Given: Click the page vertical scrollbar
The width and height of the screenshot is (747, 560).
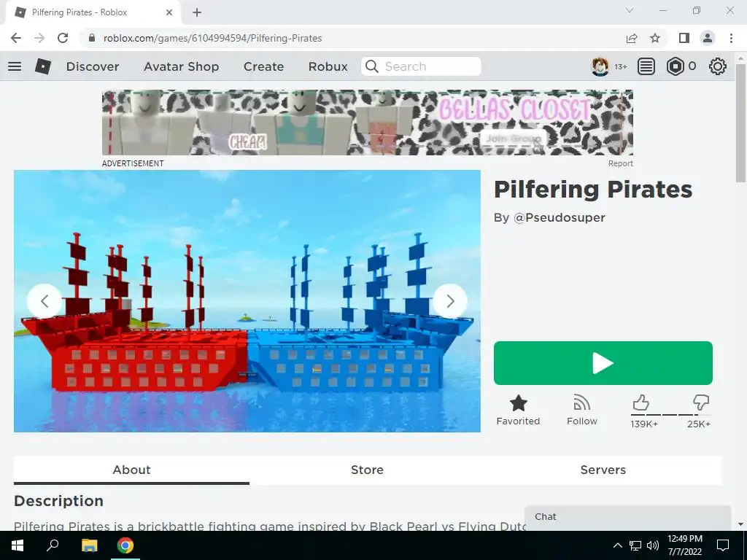Looking at the screenshot, I should point(740,122).
